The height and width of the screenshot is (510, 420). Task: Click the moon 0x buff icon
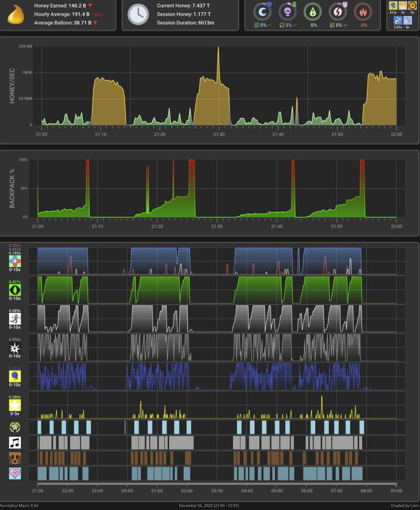tap(408, 20)
